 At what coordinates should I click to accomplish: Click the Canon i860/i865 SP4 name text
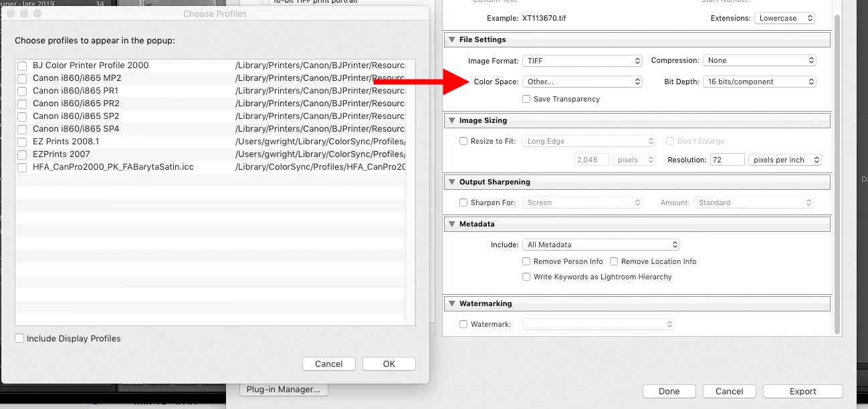[76, 129]
